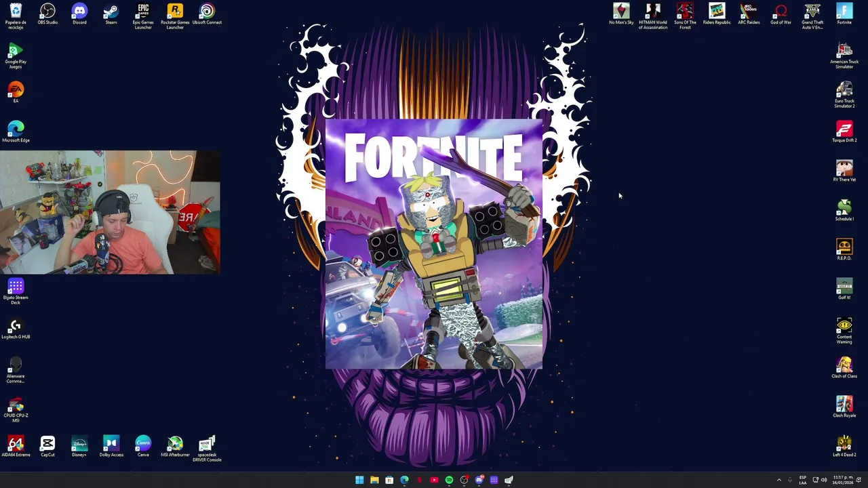The height and width of the screenshot is (488, 868).
Task: Select Google Play Juegos desktop icon
Action: coord(16,56)
